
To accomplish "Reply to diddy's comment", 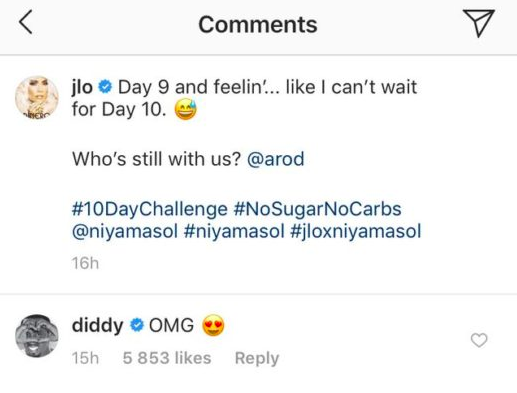I will pos(257,358).
